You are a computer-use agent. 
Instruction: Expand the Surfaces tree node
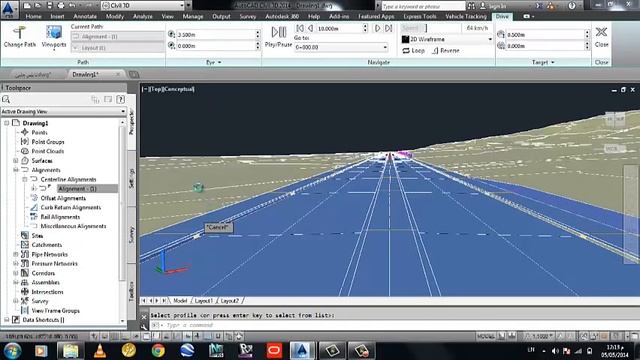click(16, 160)
